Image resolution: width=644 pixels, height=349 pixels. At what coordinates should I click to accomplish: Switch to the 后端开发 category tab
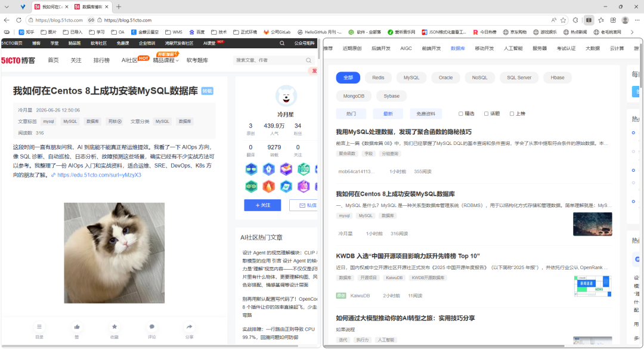(380, 48)
